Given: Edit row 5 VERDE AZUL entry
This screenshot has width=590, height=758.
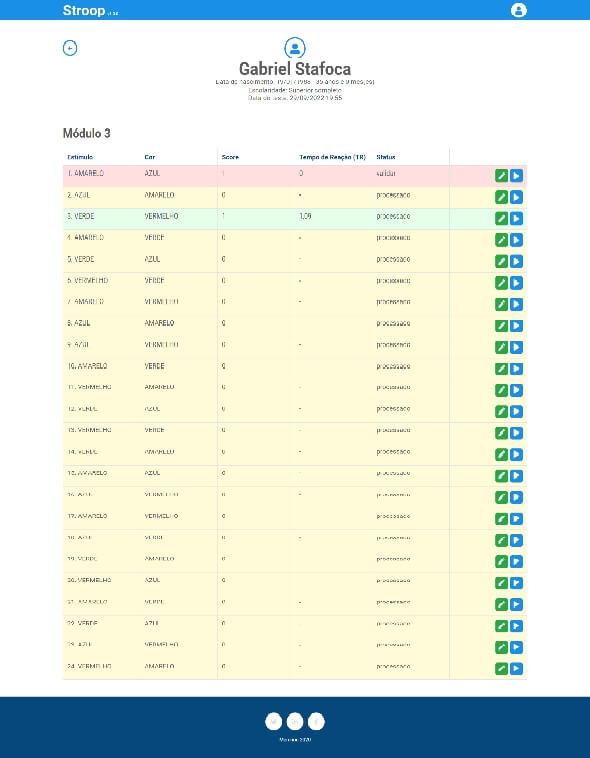Looking at the screenshot, I should pos(502,262).
